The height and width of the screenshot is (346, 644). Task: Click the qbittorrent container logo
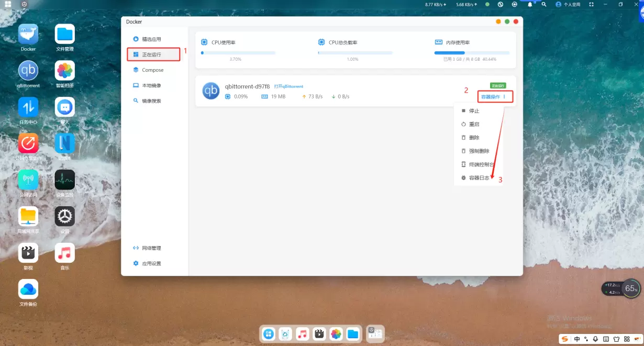tap(210, 91)
